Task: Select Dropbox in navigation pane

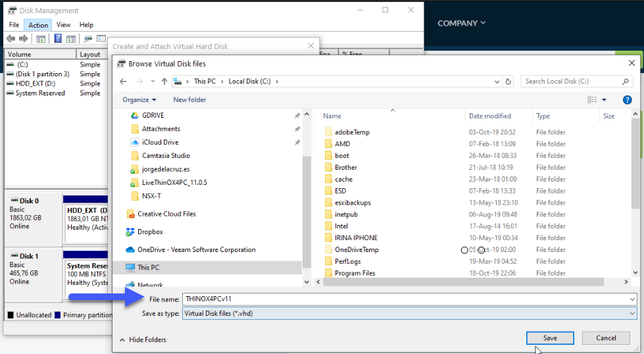Action: point(151,232)
